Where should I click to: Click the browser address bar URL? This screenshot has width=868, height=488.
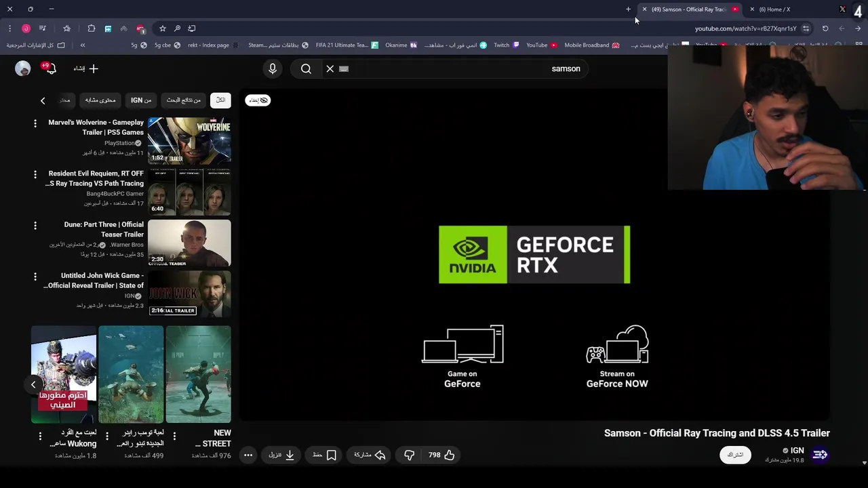(745, 28)
